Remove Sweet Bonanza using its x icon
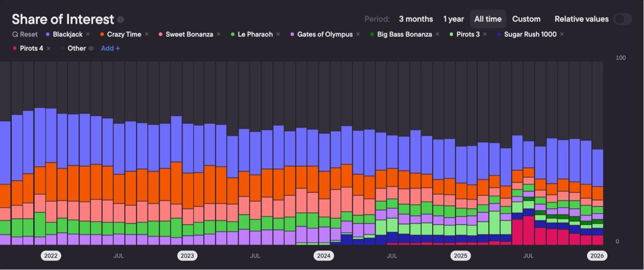 click(219, 34)
